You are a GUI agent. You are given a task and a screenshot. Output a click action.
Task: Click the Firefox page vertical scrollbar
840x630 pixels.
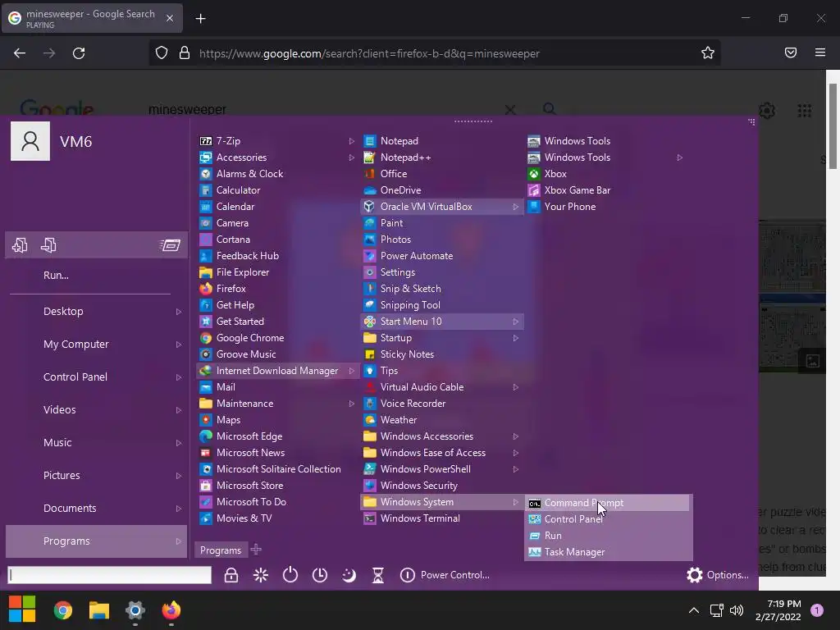point(833,126)
